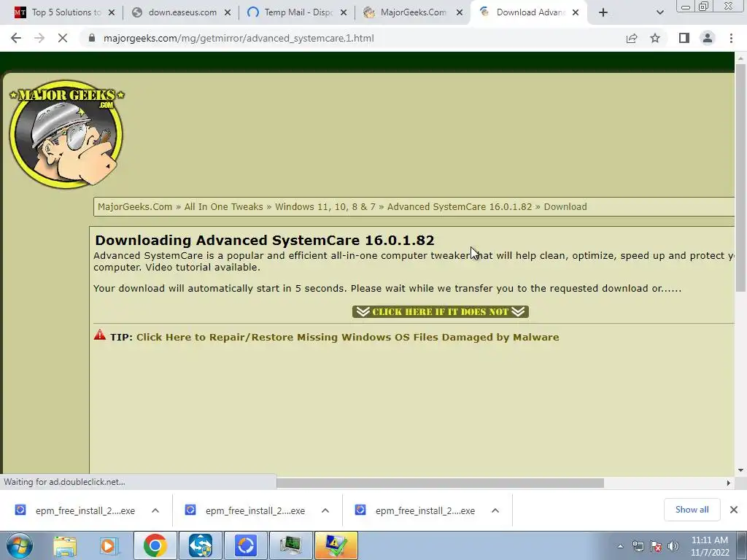Click the forward navigation arrow
Viewport: 747px width, 560px height.
(39, 38)
